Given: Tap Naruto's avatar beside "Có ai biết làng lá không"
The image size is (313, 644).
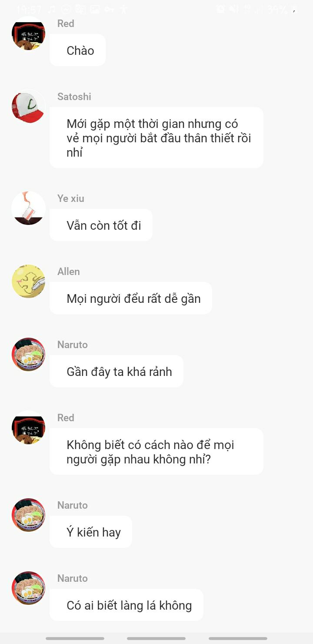Looking at the screenshot, I should 28,588.
